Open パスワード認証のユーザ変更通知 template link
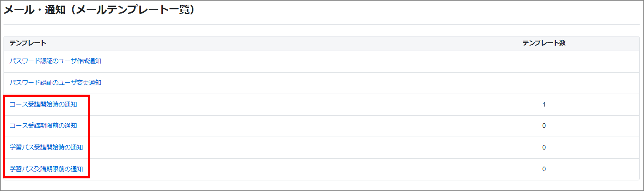This screenshot has height=191, width=644. tap(55, 83)
